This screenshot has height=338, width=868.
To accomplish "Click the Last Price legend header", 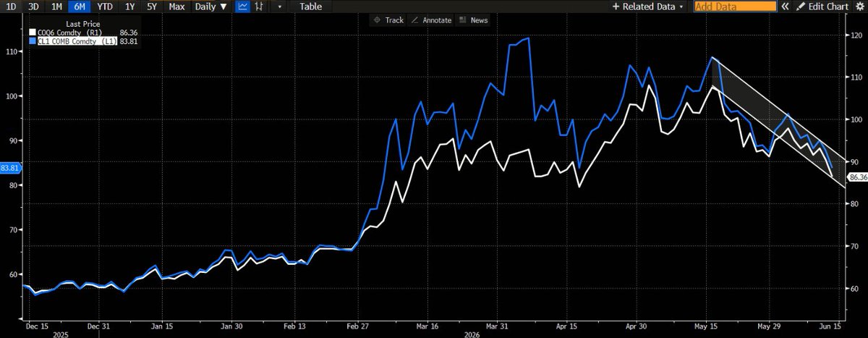I will pos(82,24).
